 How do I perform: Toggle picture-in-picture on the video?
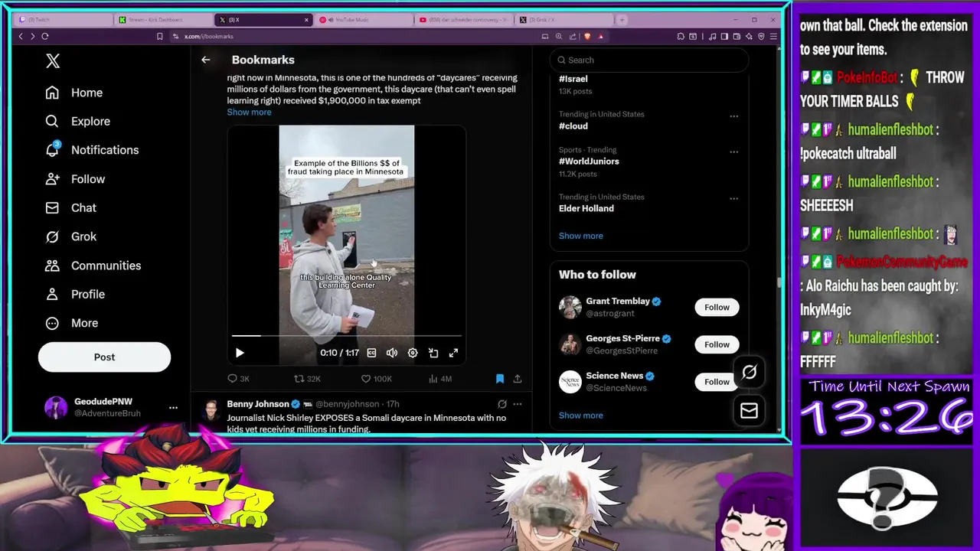(x=433, y=353)
